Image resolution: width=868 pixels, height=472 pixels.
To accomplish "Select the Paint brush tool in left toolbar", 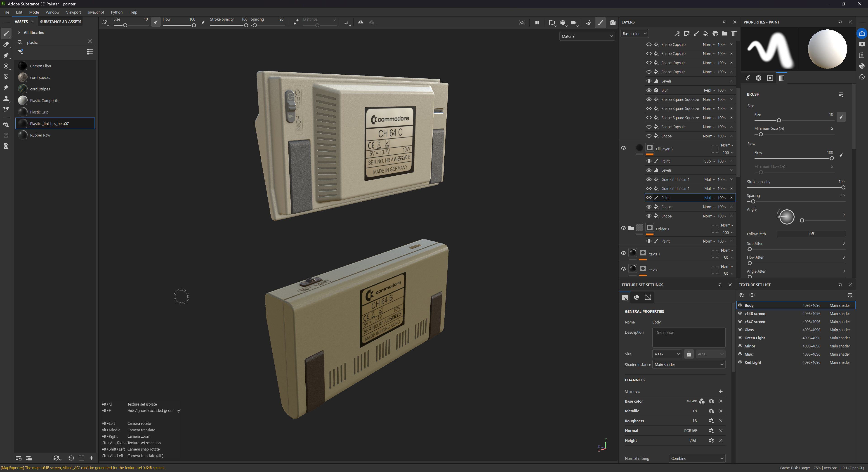I will click(6, 33).
